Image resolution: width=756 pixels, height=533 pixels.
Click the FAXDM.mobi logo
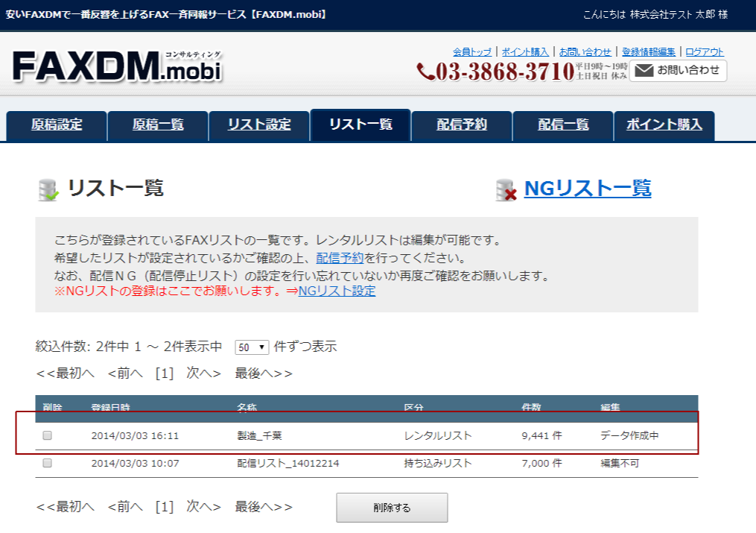tap(117, 69)
